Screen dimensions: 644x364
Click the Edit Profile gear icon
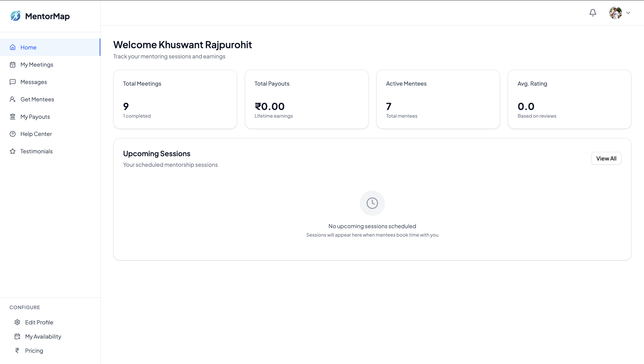coord(17,322)
